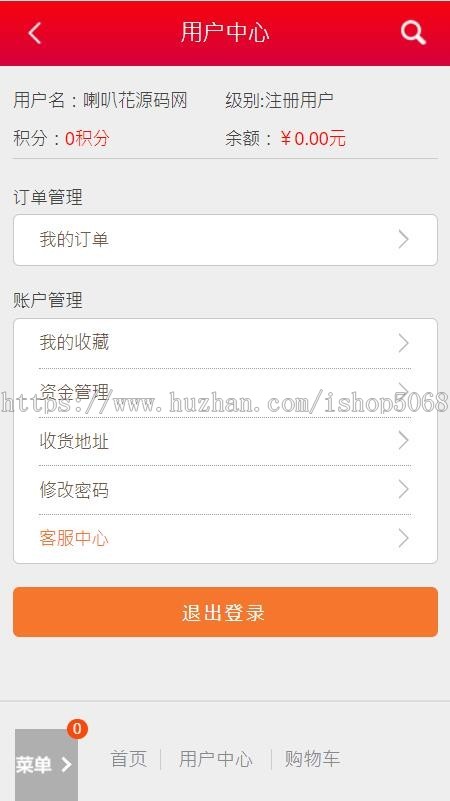The width and height of the screenshot is (450, 801).
Task: Tap the back arrow icon in header
Action: [35, 33]
